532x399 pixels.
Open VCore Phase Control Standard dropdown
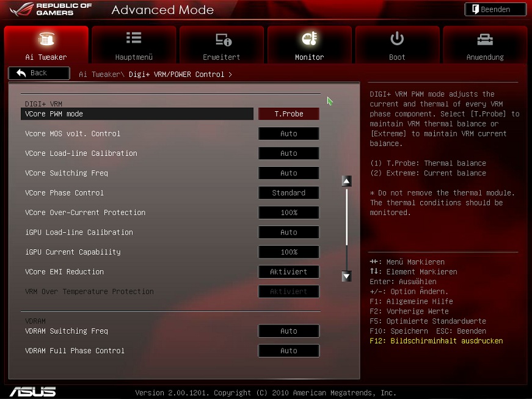point(289,192)
